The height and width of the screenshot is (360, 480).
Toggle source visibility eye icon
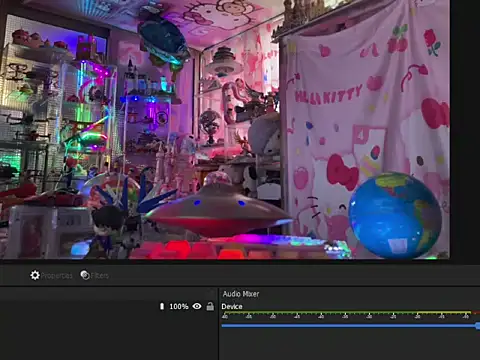[197, 306]
